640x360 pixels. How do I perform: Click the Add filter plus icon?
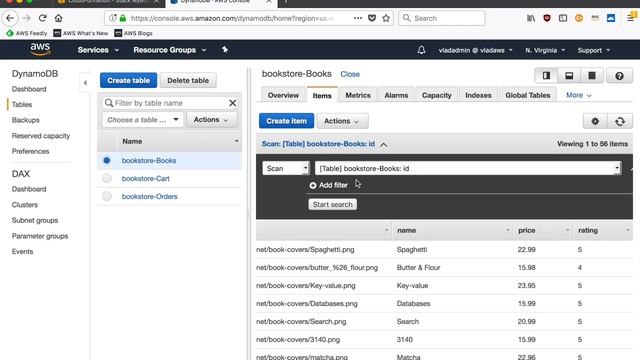pos(313,185)
